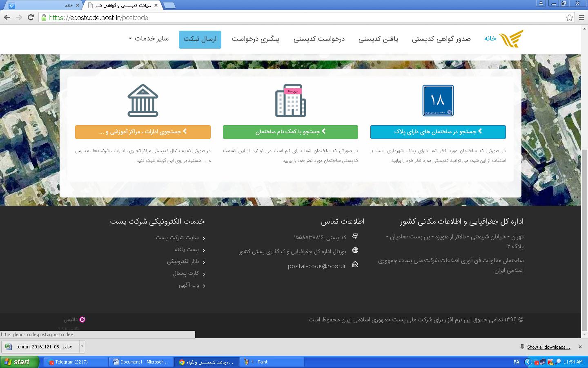Image resolution: width=588 pixels, height=368 pixels.
Task: Open درخواست کدپستی menu item
Action: pos(319,39)
